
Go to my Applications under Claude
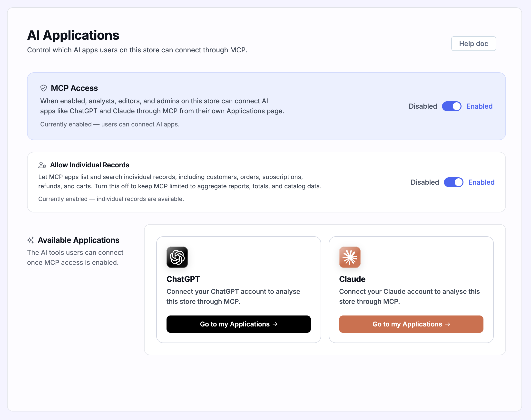click(411, 324)
